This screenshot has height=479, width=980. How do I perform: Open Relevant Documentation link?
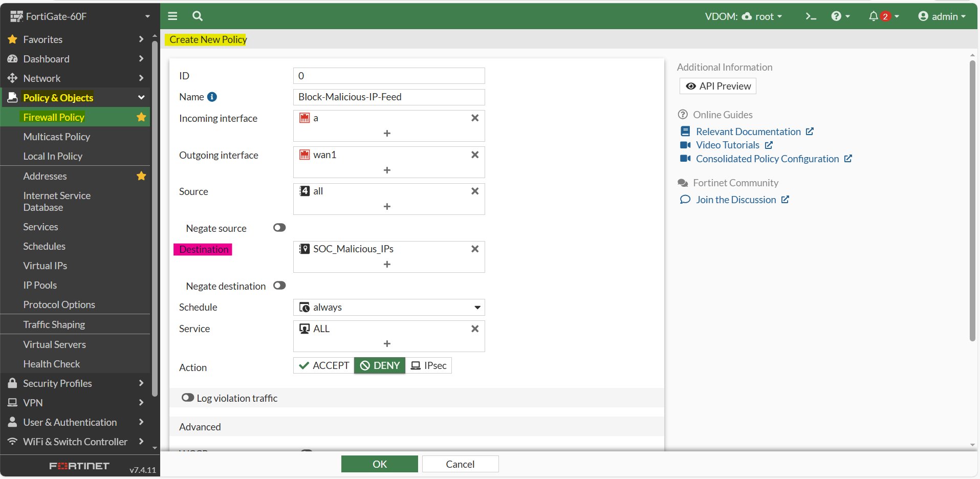(747, 132)
